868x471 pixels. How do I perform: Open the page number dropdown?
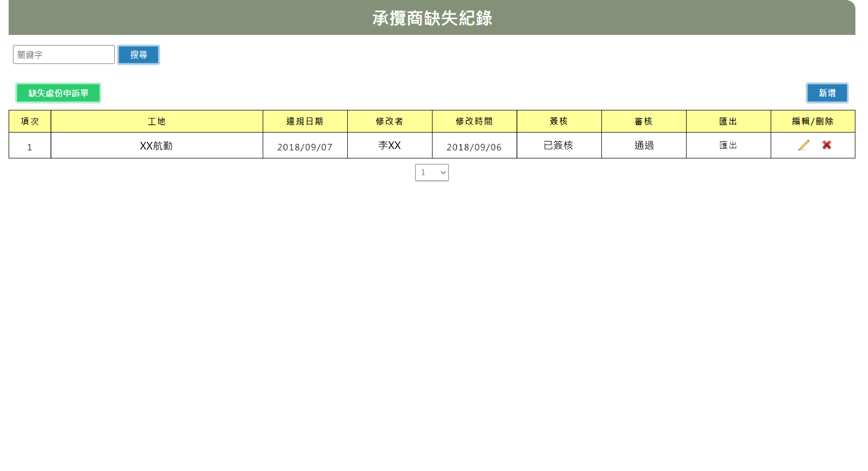432,172
